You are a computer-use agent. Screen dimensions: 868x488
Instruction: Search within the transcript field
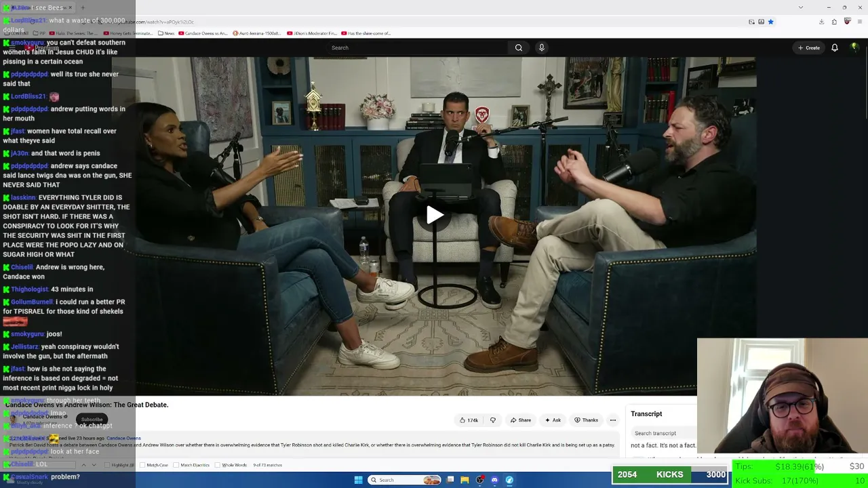coord(663,433)
